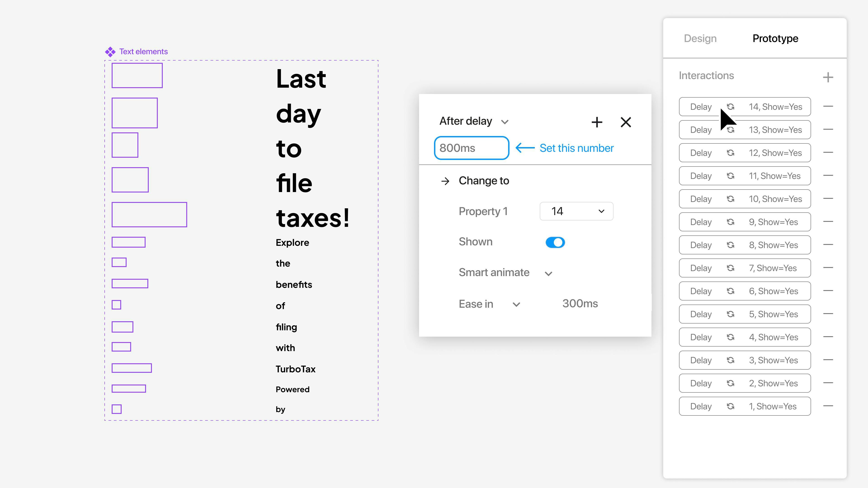868x488 pixels.
Task: Click the plus icon in After delay popup
Action: pyautogui.click(x=597, y=122)
